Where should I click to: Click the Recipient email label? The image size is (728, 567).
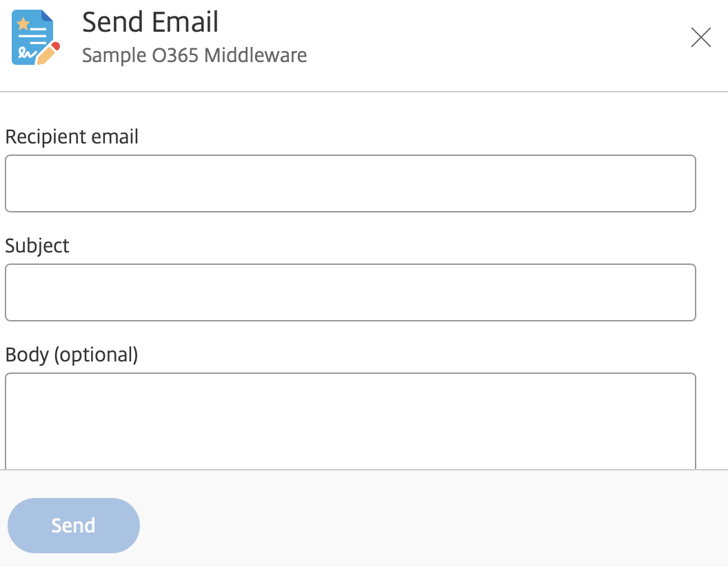[72, 137]
